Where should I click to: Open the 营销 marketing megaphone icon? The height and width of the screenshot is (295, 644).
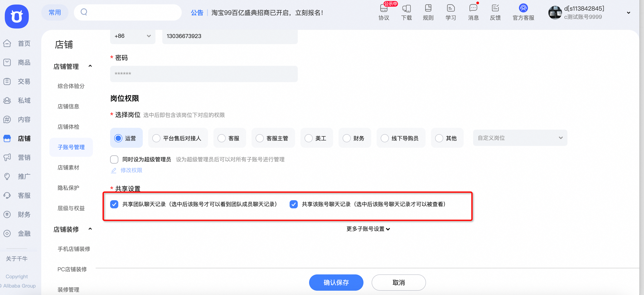pyautogui.click(x=7, y=157)
